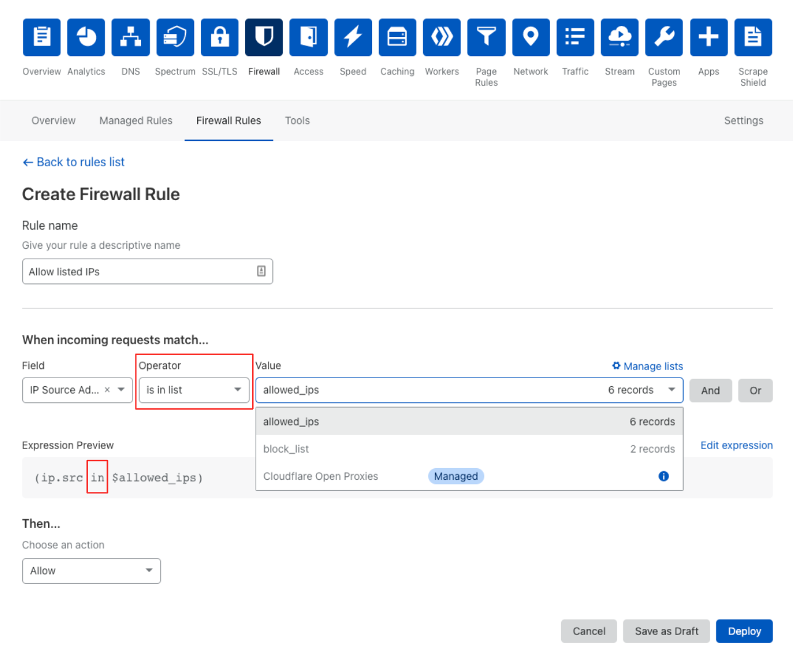The height and width of the screenshot is (672, 794).
Task: Click the Page Rules funnel icon
Action: coord(486,38)
